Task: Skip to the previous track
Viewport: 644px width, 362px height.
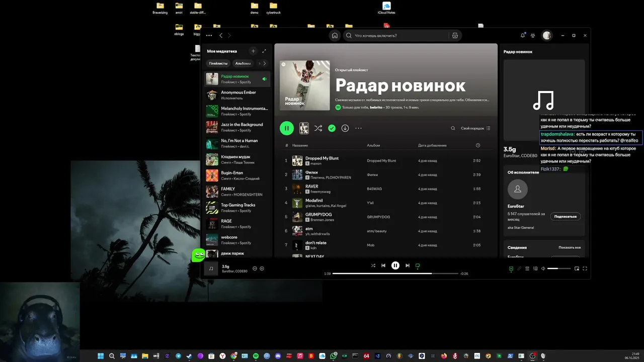Action: (383, 265)
